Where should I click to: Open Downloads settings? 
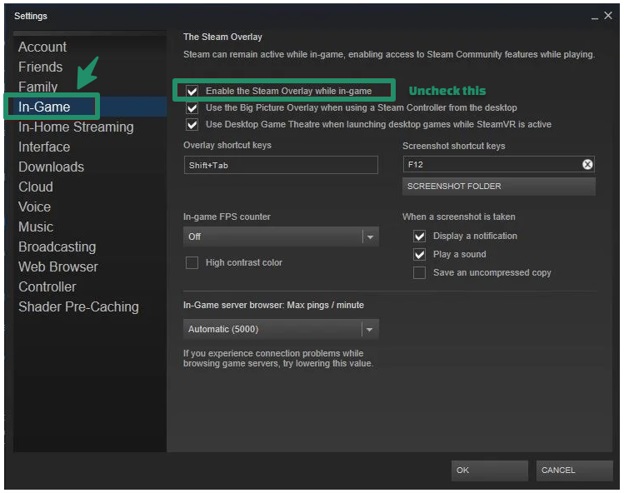(x=51, y=167)
